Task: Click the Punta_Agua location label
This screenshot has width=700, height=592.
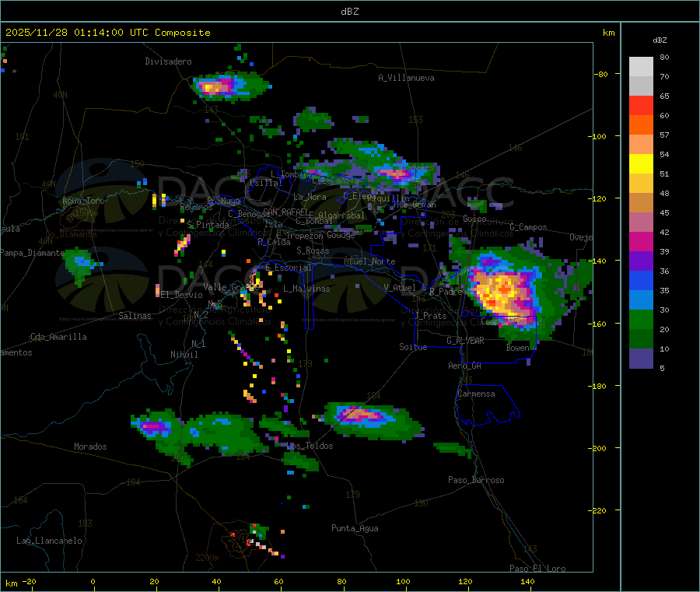Action: 355,528
